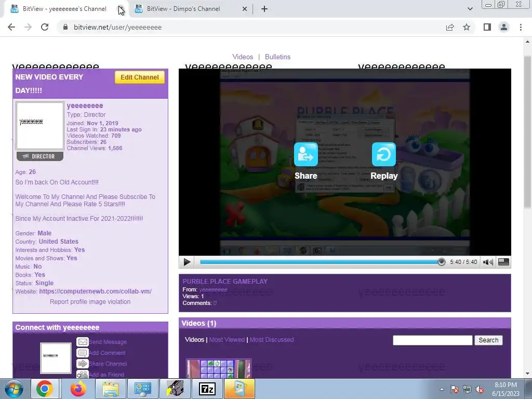This screenshot has height=399, width=532.
Task: Open a new browser tab
Action: click(x=264, y=9)
